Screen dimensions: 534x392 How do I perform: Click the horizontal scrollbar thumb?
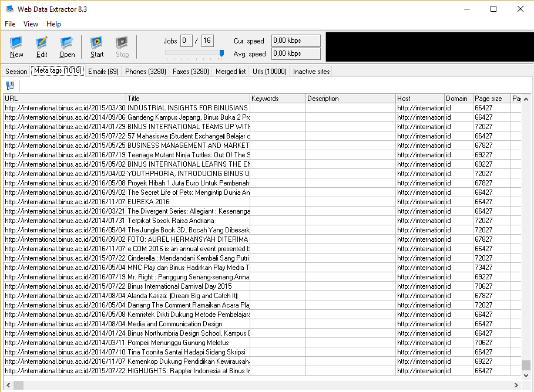18,385
